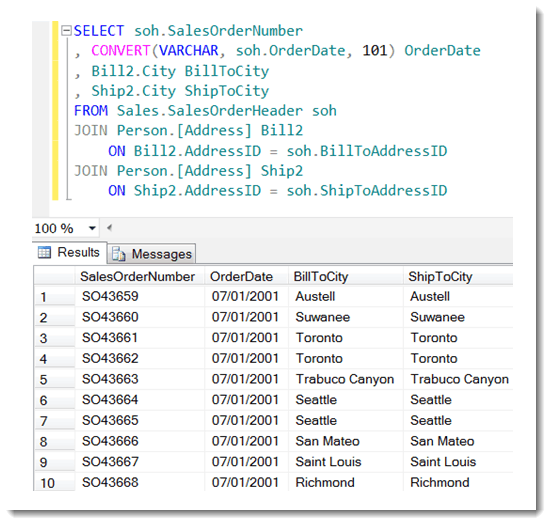Switch to the Results tab

pyautogui.click(x=70, y=252)
